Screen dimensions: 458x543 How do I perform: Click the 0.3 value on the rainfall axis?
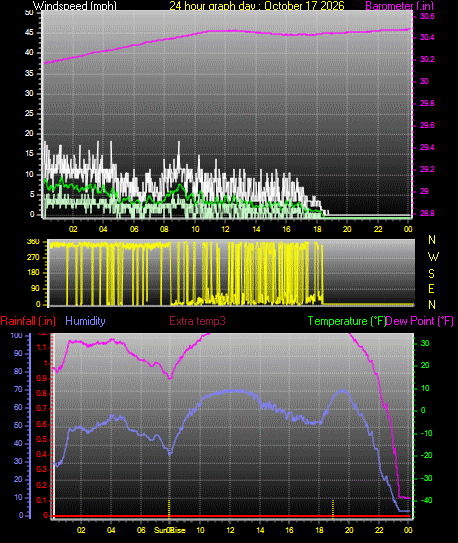[x=42, y=470]
